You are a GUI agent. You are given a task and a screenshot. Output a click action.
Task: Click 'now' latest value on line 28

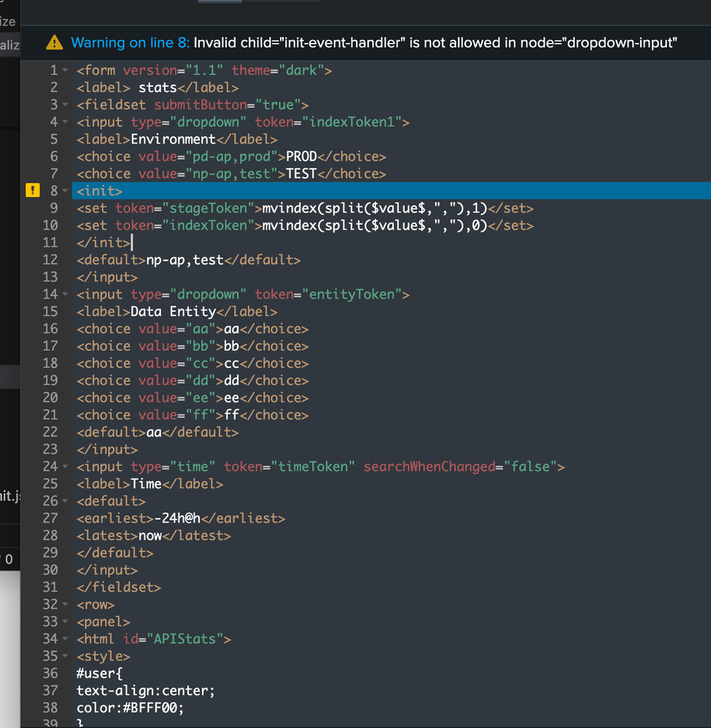pos(150,536)
